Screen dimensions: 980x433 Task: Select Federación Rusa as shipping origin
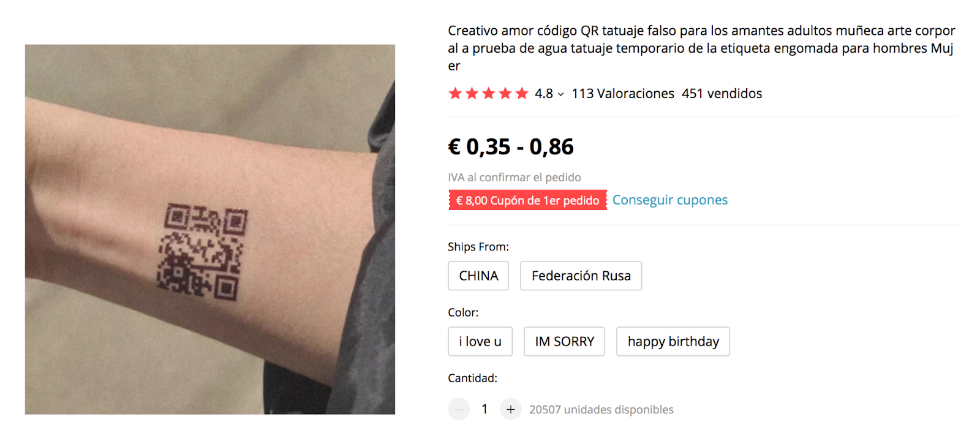point(581,276)
